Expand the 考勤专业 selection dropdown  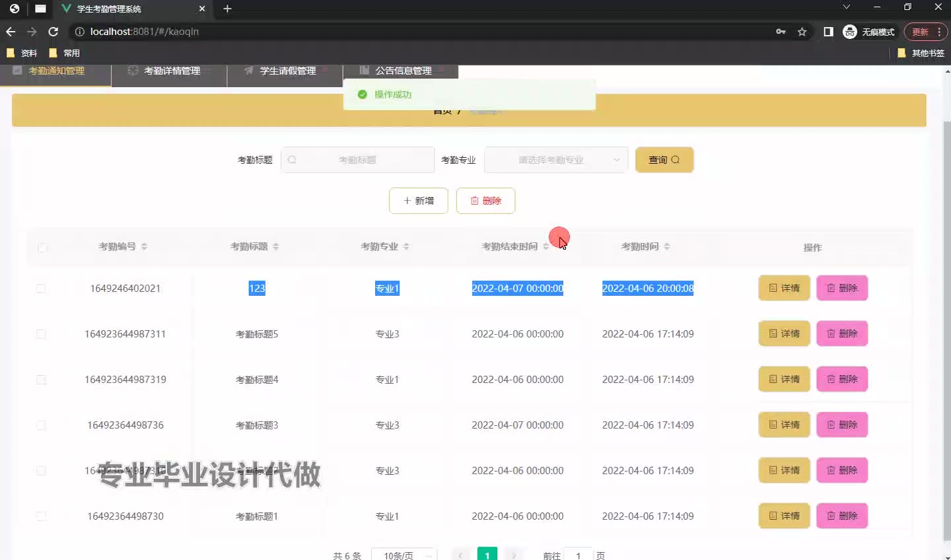tap(555, 160)
